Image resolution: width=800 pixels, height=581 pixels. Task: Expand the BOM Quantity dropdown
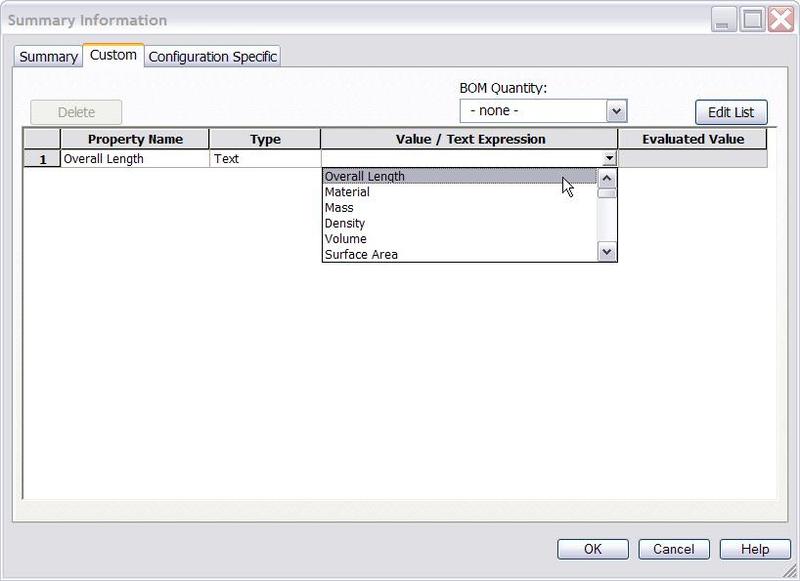pos(616,111)
